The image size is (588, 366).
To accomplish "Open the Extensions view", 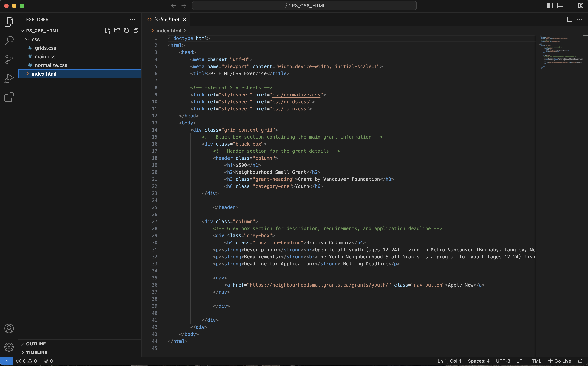I will click(x=9, y=97).
